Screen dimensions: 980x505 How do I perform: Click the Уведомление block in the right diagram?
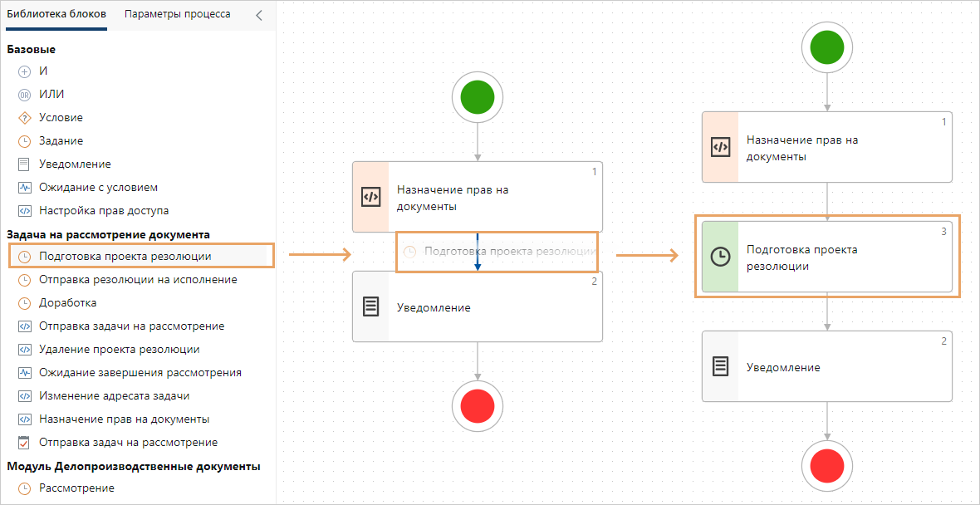[x=826, y=367]
